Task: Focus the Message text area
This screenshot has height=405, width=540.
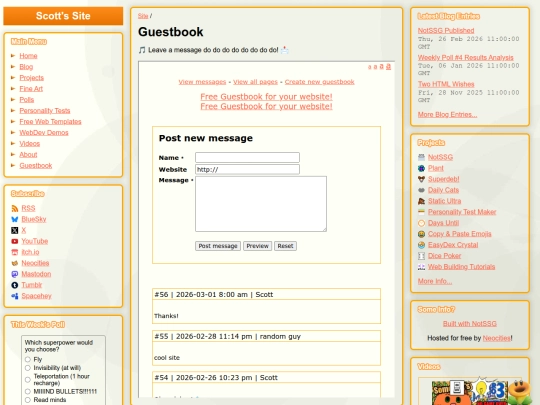Action: coord(261,204)
